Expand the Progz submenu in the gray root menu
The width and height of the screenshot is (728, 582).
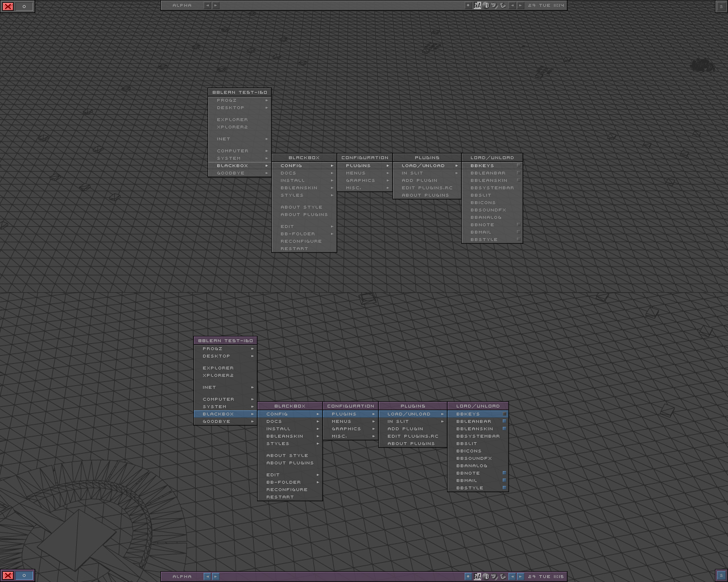pos(240,100)
